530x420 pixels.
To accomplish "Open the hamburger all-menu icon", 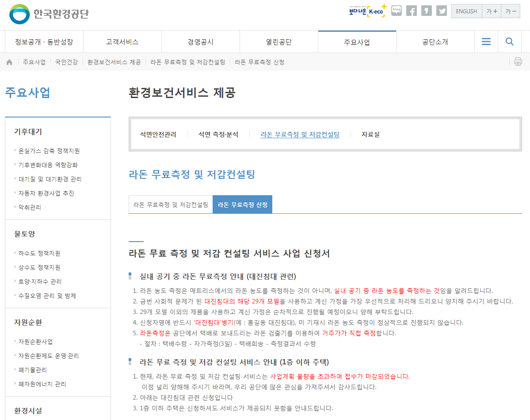I will pyautogui.click(x=486, y=42).
